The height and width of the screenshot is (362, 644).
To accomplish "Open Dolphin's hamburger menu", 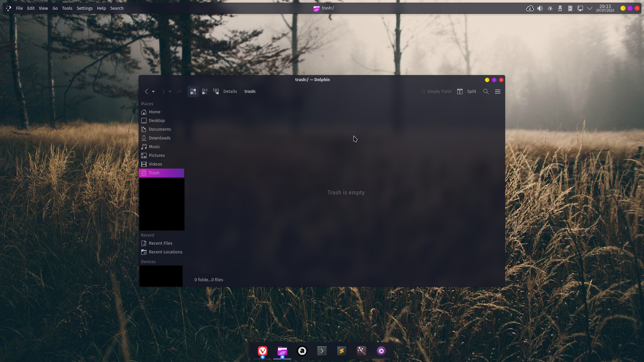I will pos(498,92).
